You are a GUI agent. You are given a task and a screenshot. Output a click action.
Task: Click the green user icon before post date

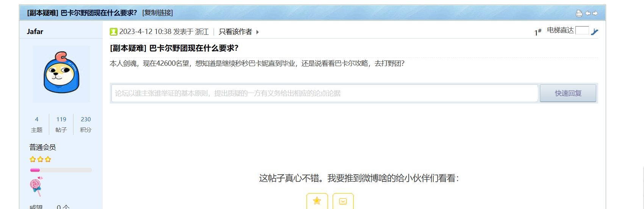[x=114, y=32]
